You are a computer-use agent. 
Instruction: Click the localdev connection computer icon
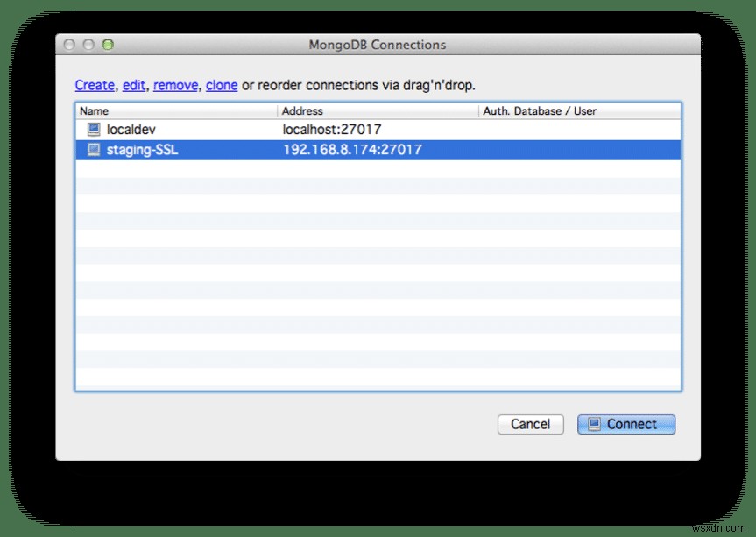click(94, 129)
